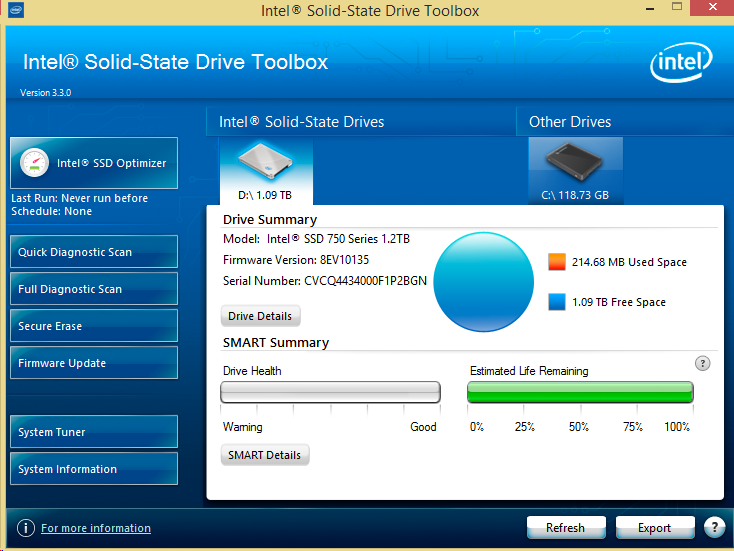Click the Drive Details button
The image size is (734, 551).
pos(260,316)
